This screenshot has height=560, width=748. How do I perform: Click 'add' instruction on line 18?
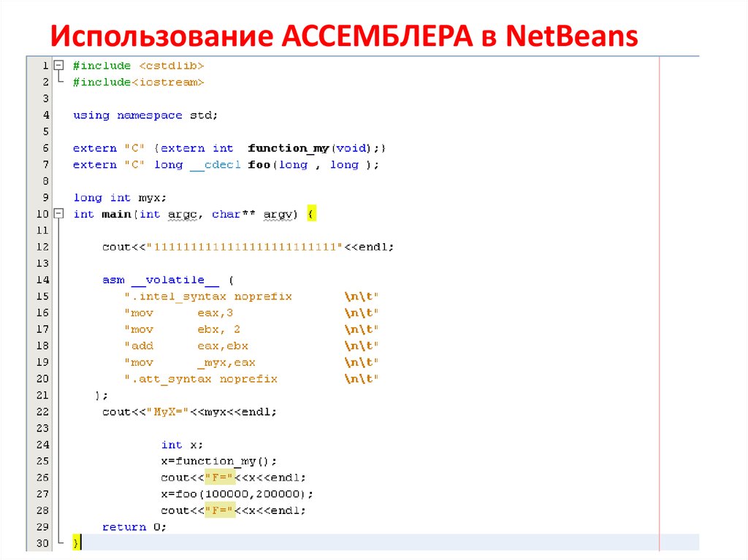pos(142,346)
